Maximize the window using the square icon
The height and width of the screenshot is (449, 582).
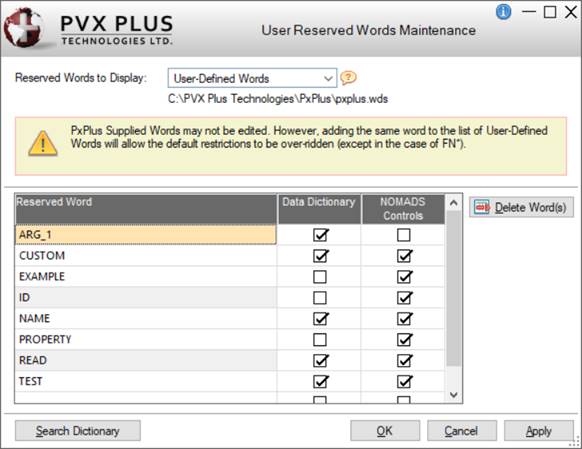550,12
